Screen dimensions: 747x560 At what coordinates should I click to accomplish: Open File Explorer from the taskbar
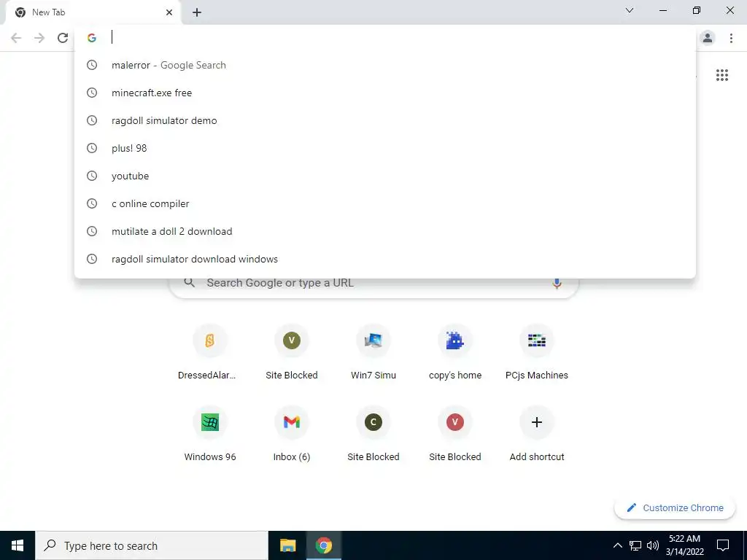[x=287, y=545]
